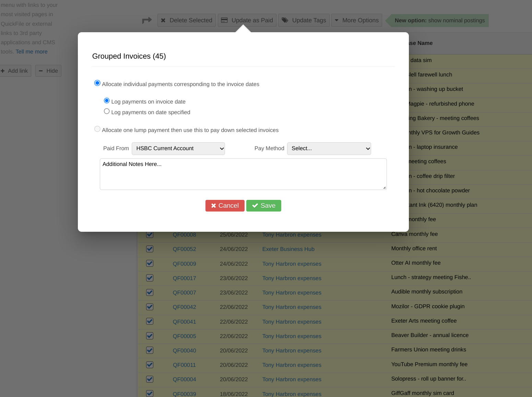Uncheck the QF00004 invoice checkbox
This screenshot has width=532, height=397.
tap(150, 379)
